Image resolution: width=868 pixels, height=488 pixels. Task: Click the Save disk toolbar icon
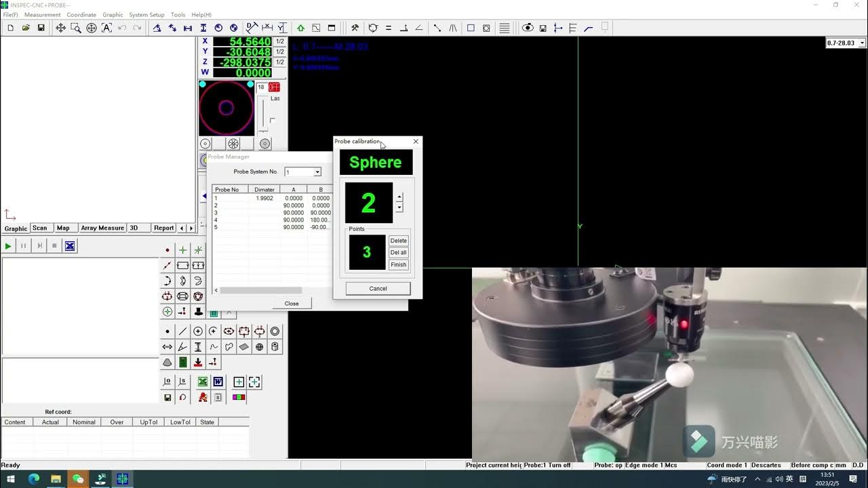tap(41, 28)
